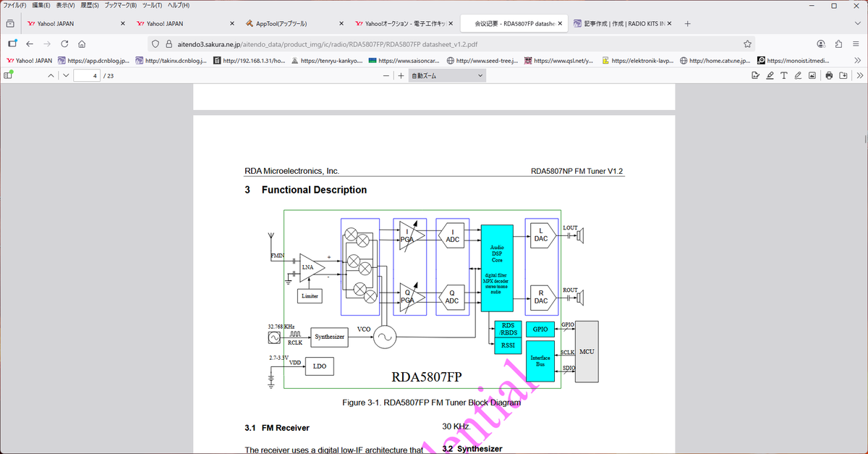Viewport: 868px width, 454px height.
Task: Go to next PDF page
Action: point(66,75)
